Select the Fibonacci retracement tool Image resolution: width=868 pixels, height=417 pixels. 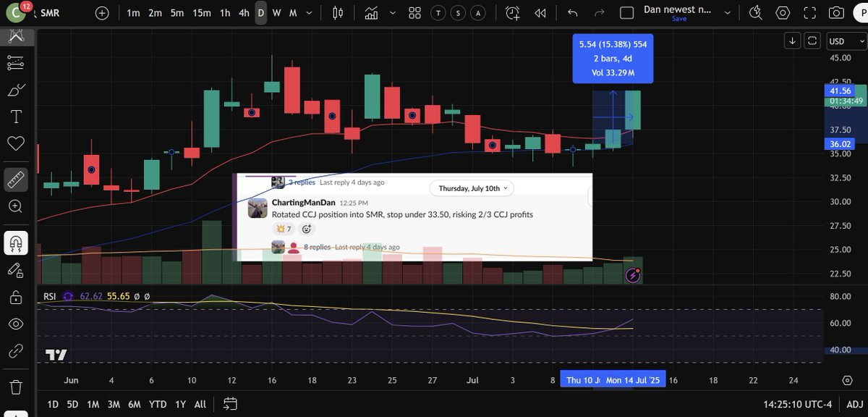(x=16, y=64)
